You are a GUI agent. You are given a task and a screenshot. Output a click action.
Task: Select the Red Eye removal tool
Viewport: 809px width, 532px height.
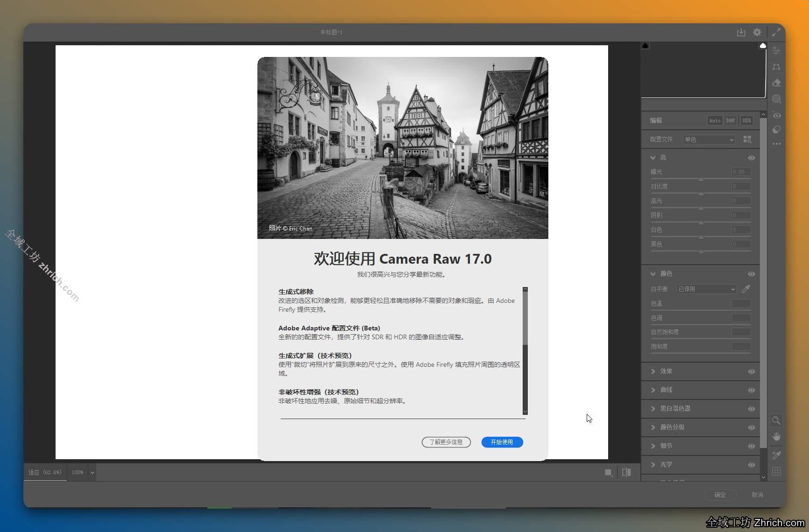776,115
